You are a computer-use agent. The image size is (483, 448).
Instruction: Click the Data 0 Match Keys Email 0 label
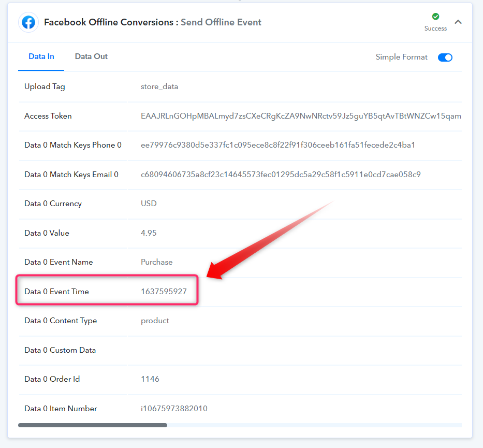[x=71, y=175]
